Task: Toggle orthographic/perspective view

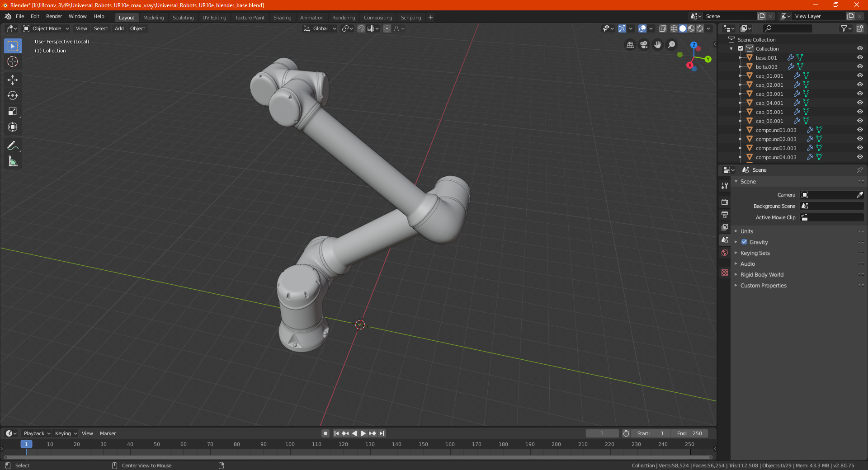Action: (x=630, y=45)
